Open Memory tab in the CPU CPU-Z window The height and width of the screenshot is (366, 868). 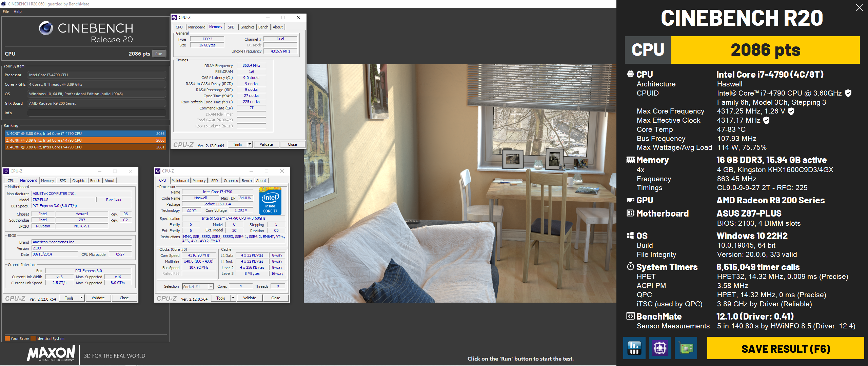[199, 181]
